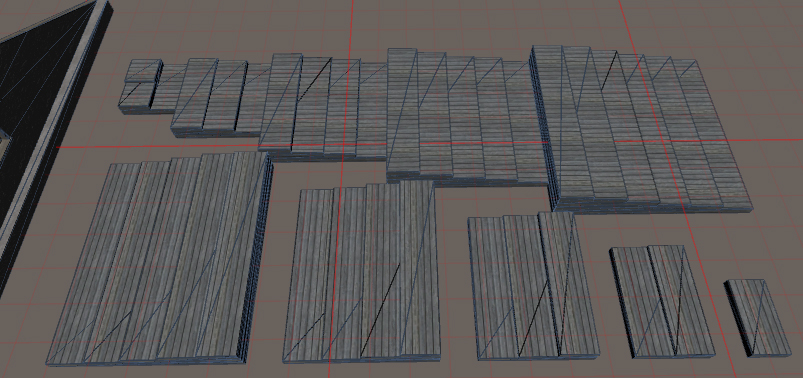Select the two-step staircase with lengthwise planks

tap(662, 301)
